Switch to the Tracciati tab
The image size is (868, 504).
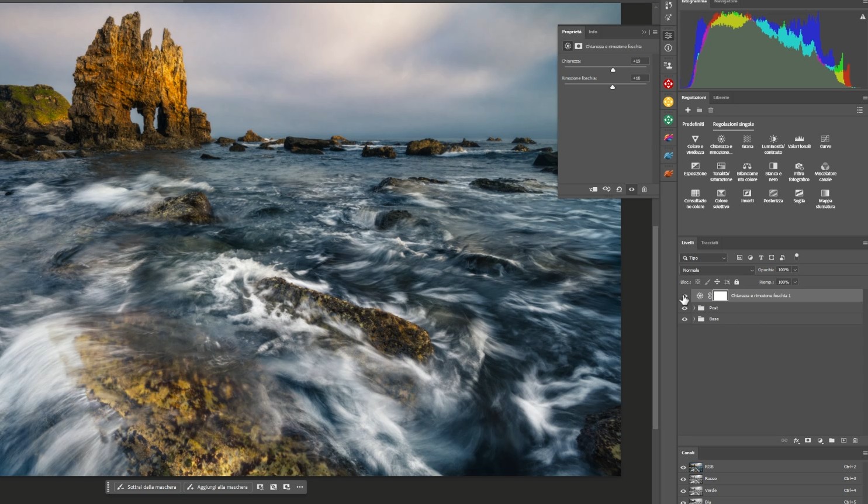710,243
